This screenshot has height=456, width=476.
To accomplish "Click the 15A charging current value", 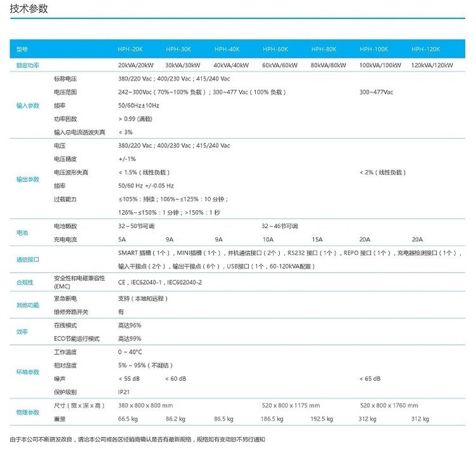I will tap(317, 239).
